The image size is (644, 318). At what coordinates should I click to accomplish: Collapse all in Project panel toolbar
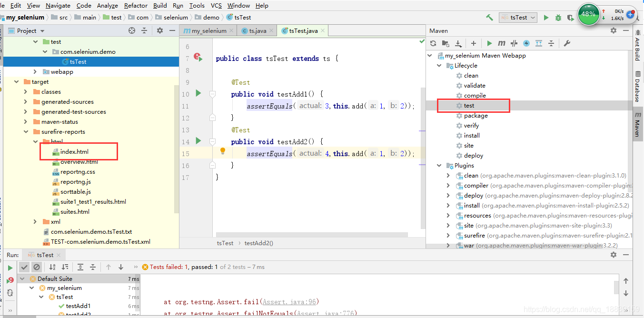(x=145, y=30)
